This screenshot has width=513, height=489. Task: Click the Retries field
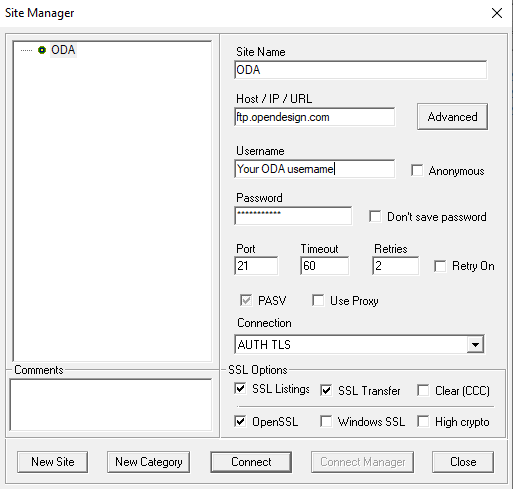tap(395, 266)
